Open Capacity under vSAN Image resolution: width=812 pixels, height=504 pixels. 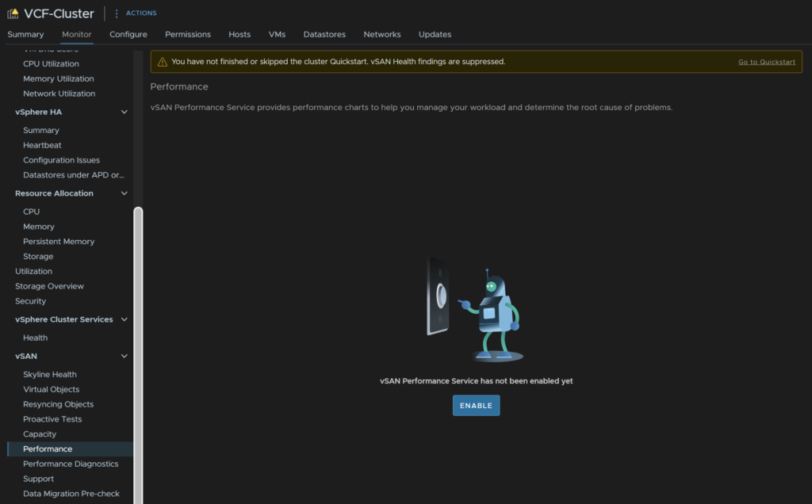(40, 434)
